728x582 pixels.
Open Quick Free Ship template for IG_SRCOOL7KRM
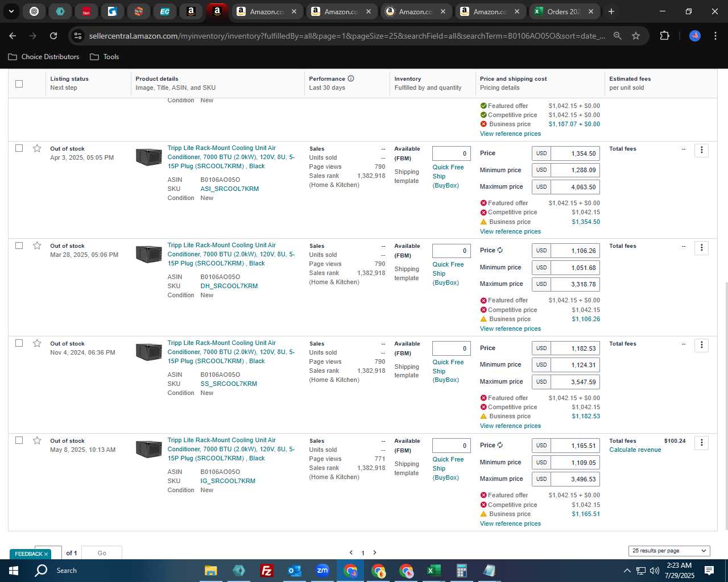pyautogui.click(x=448, y=468)
